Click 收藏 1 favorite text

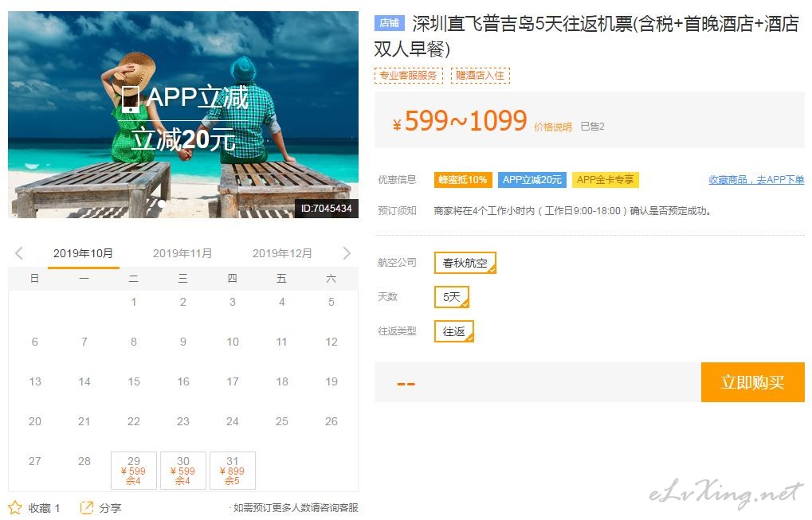[x=44, y=508]
